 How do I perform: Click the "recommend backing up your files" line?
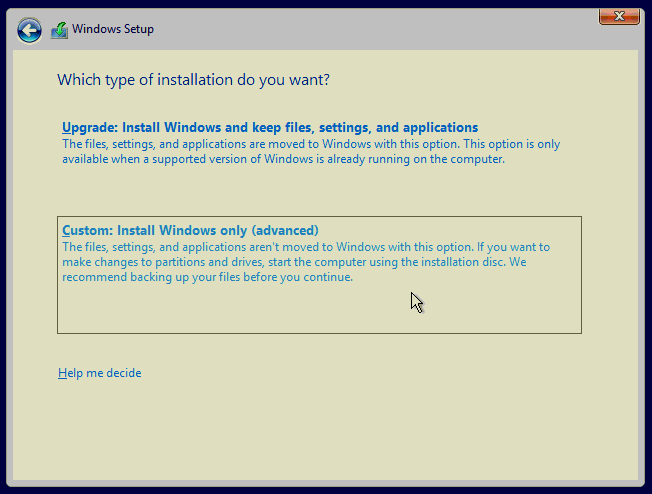point(207,277)
